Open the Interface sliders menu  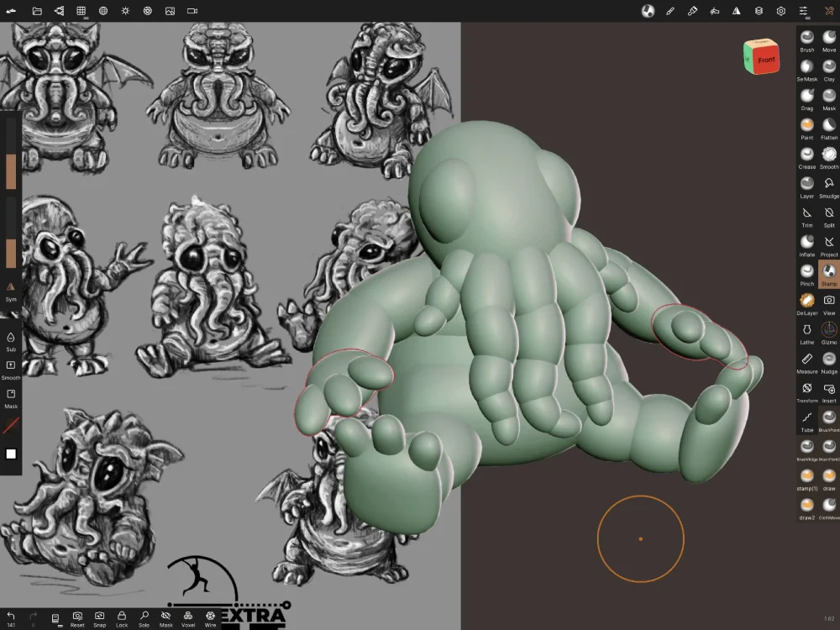(803, 11)
